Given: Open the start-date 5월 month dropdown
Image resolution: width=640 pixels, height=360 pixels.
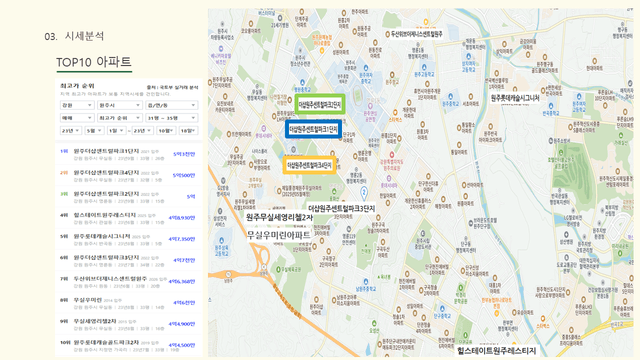Looking at the screenshot, I should tap(94, 131).
